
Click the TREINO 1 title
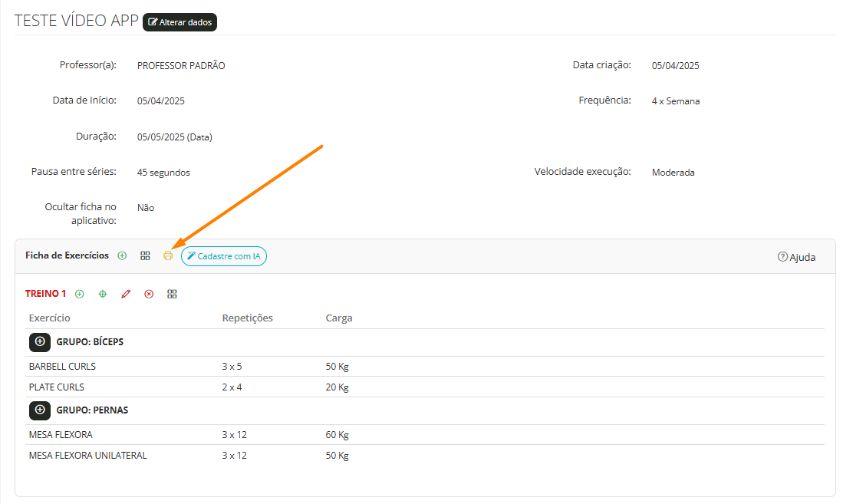tap(46, 294)
